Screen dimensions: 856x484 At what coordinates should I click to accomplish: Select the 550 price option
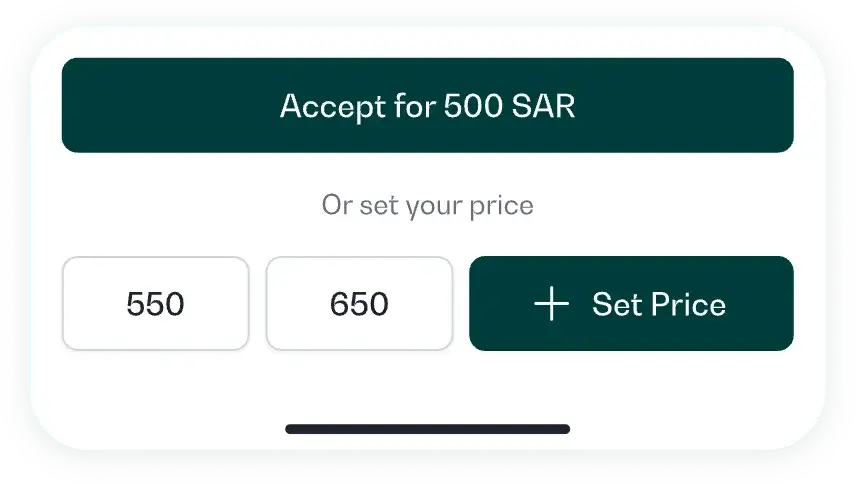[155, 304]
